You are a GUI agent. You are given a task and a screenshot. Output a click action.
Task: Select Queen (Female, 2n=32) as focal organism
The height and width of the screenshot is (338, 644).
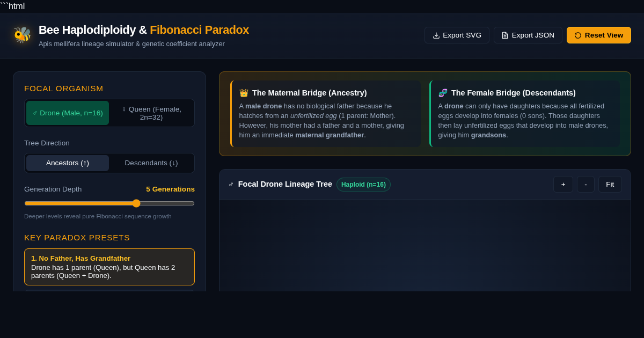pyautogui.click(x=151, y=113)
